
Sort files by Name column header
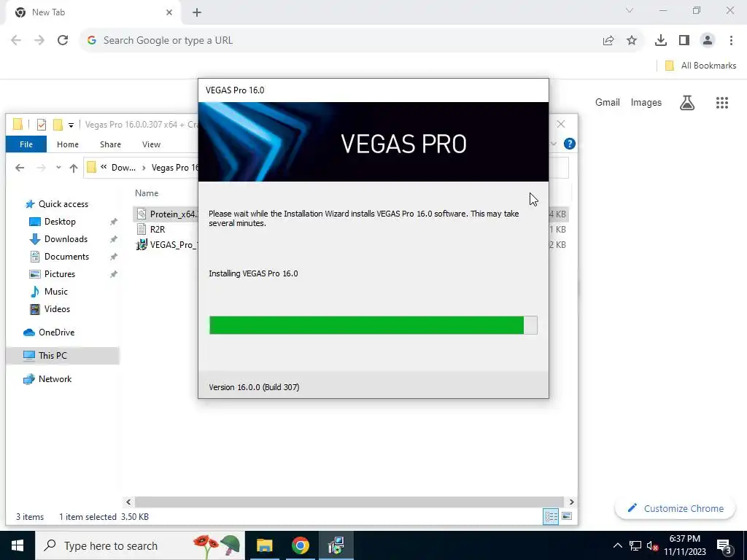[147, 192]
